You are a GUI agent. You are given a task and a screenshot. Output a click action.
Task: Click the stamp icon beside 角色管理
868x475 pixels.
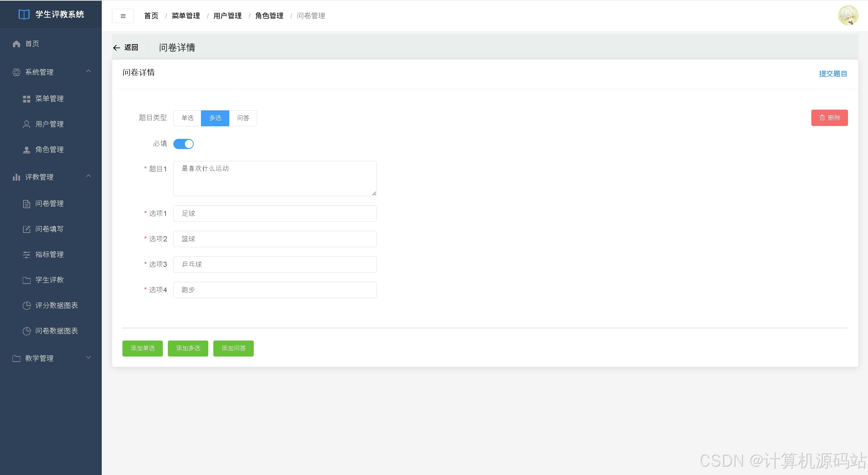[26, 150]
